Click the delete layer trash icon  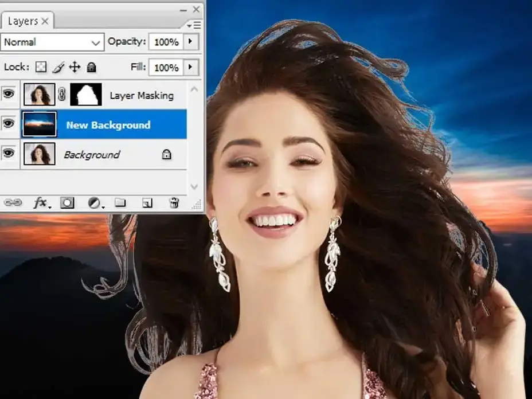pyautogui.click(x=174, y=202)
